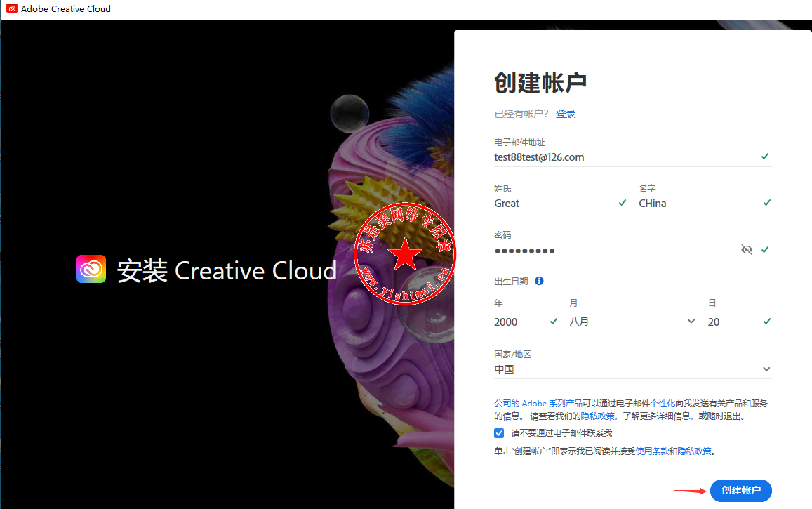812x509 pixels.
Task: Focus the email address field
Action: 632,157
